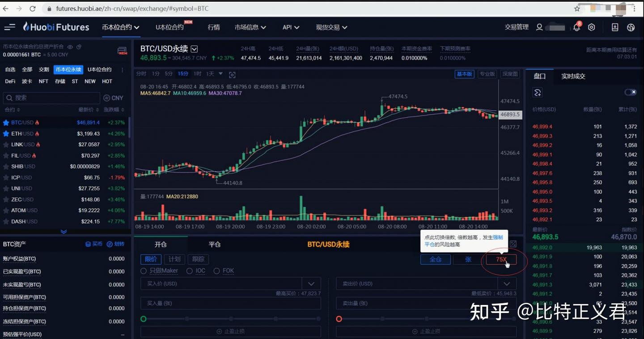
Task: Toggle the order book display switch
Action: (631, 92)
